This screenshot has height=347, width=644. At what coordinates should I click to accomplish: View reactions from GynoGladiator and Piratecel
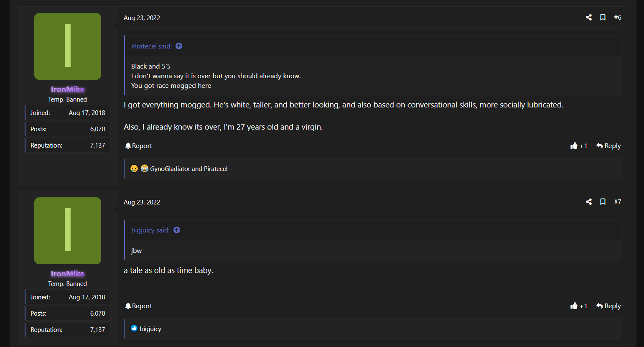188,169
